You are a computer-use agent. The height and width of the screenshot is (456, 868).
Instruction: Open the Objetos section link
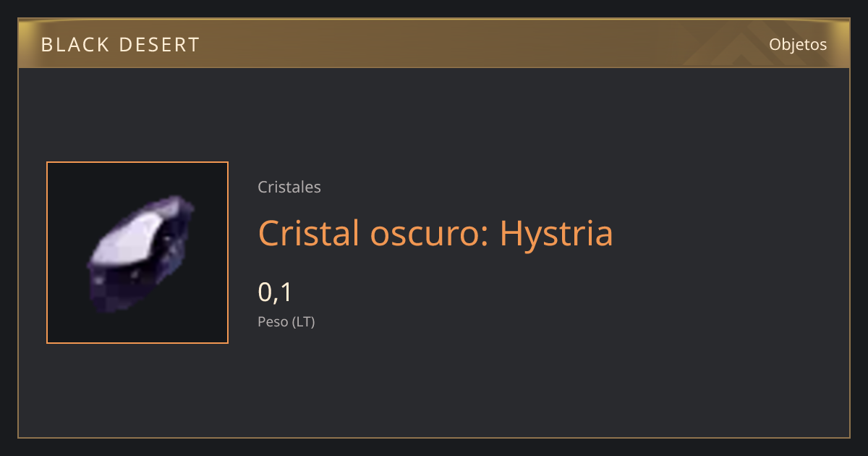coord(798,44)
